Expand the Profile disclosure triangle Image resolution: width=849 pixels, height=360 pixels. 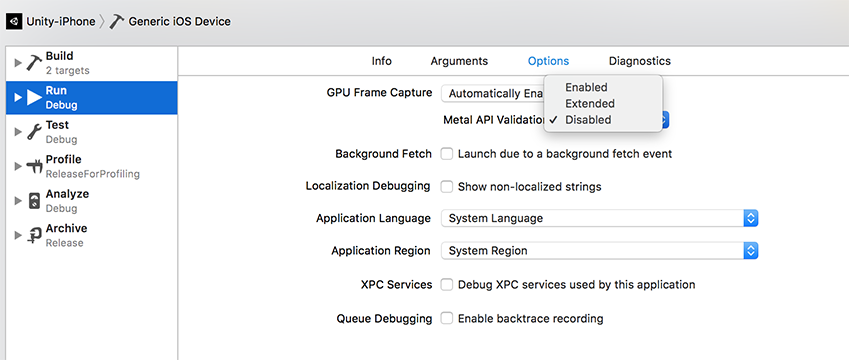(18, 166)
